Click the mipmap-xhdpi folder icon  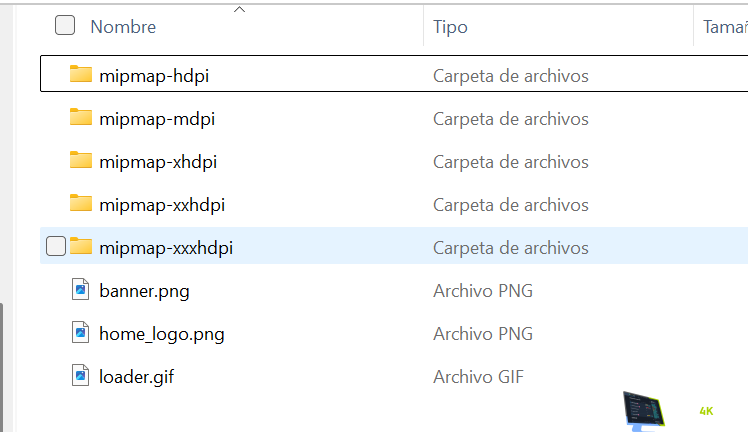pos(81,161)
